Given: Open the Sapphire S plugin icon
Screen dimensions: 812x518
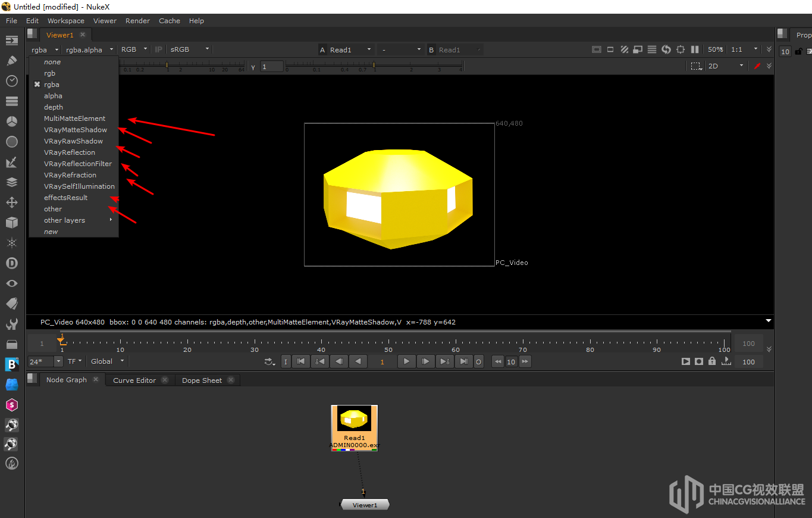Looking at the screenshot, I should point(12,405).
